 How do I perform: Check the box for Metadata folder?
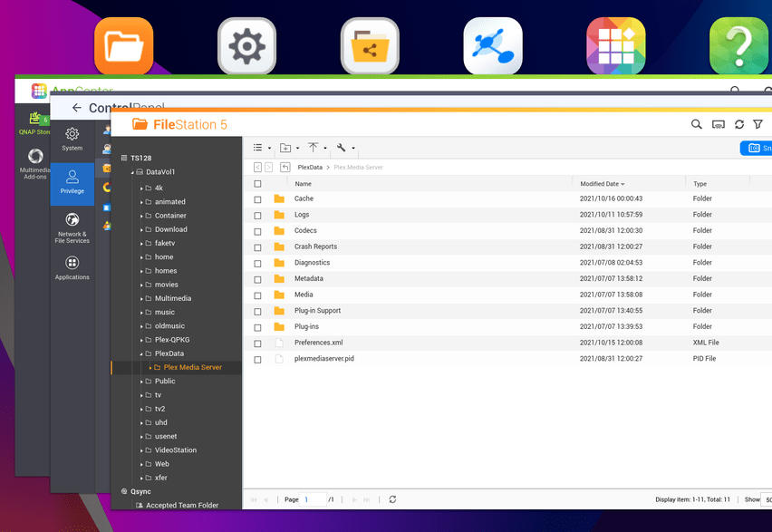point(257,279)
